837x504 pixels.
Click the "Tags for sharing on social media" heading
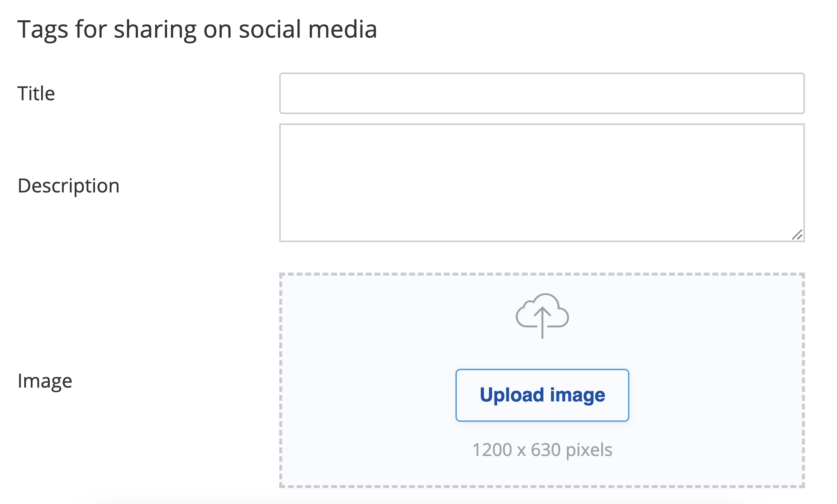(x=197, y=29)
